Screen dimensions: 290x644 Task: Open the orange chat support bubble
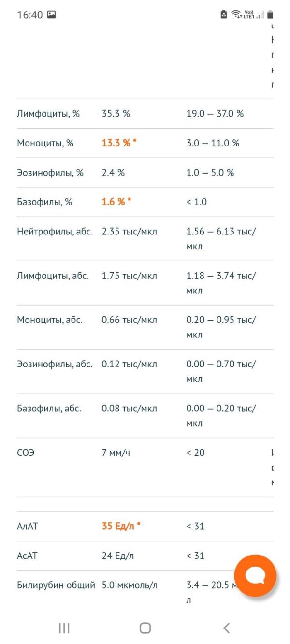[255, 575]
